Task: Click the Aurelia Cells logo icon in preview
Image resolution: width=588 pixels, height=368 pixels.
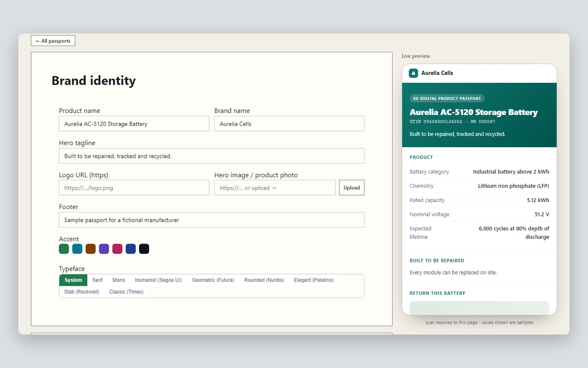Action: click(x=413, y=73)
